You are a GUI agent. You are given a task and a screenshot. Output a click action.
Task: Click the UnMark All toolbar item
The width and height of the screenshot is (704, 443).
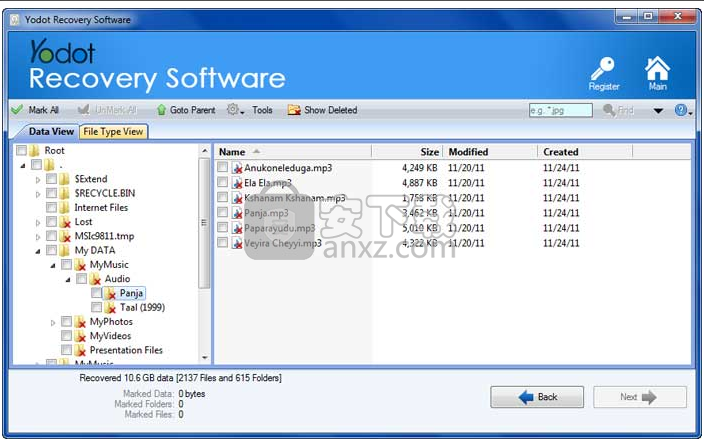point(107,110)
